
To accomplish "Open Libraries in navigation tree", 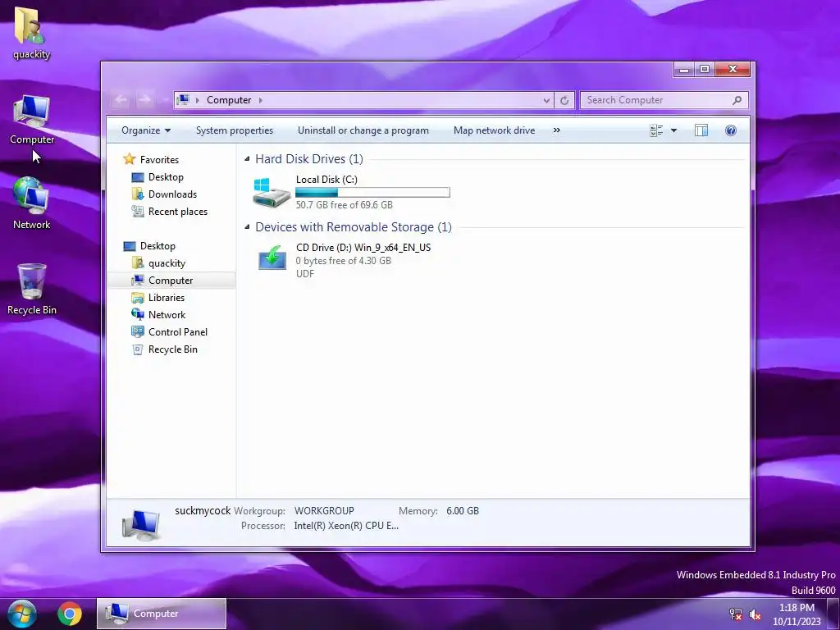I will pos(166,297).
